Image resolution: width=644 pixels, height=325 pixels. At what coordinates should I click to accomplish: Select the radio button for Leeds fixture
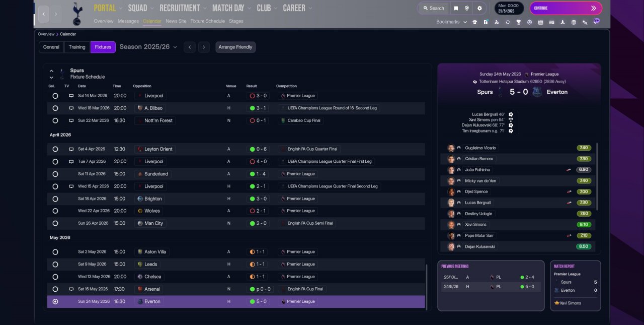pos(55,265)
